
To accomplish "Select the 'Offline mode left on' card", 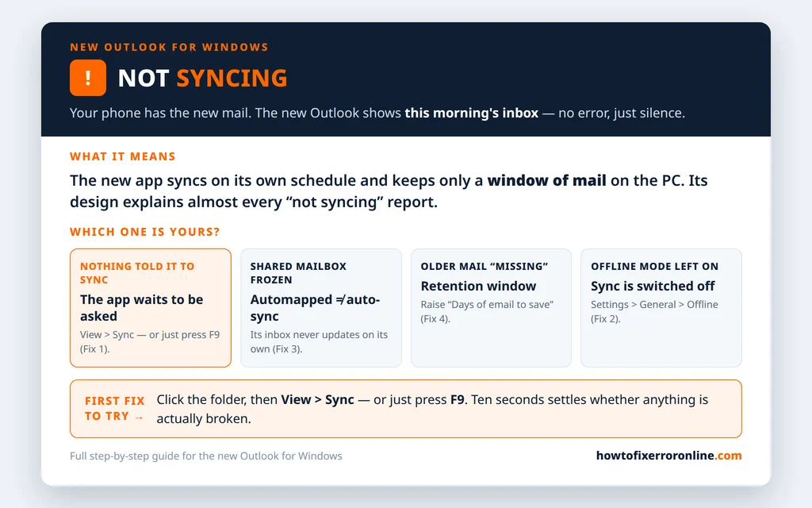I will pyautogui.click(x=661, y=308).
